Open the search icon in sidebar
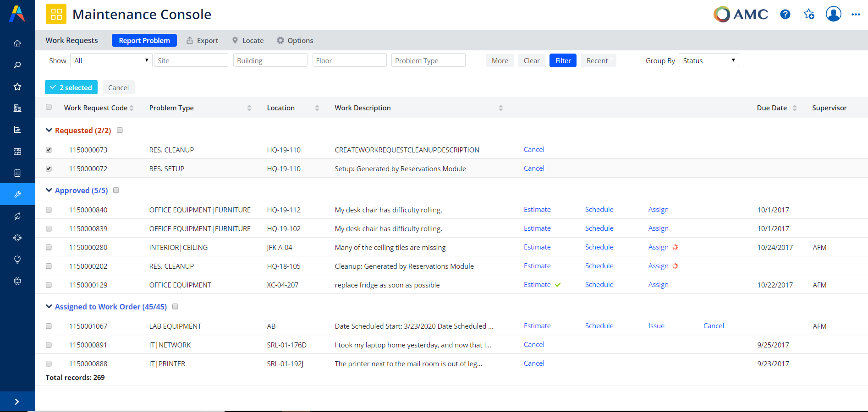868x412 pixels. 17,65
